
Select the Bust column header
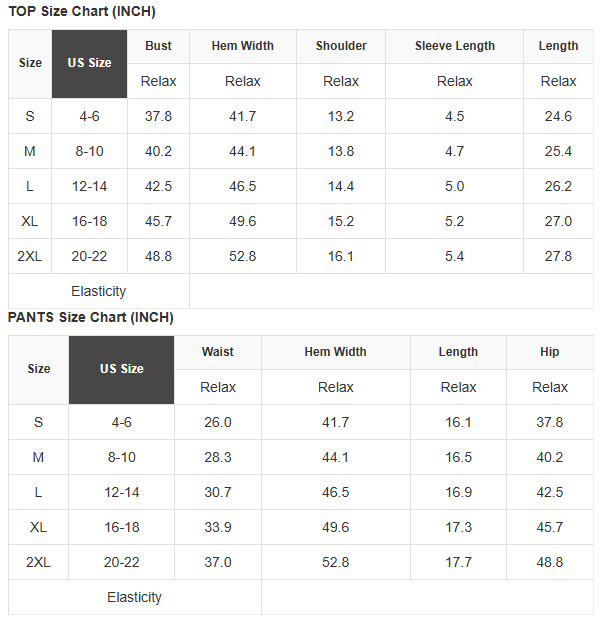tap(158, 46)
